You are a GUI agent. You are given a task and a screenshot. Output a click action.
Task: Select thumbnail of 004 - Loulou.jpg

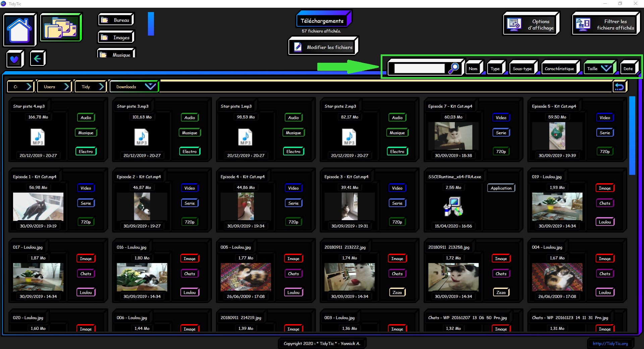(x=557, y=277)
